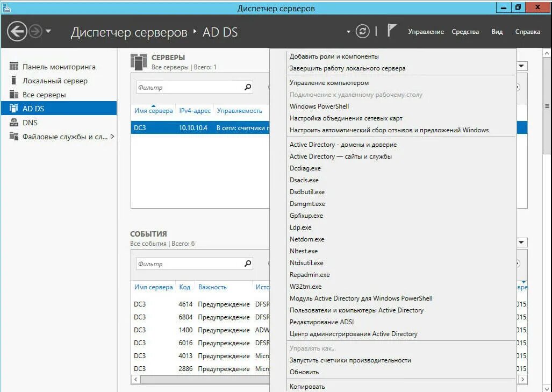Screen dimensions: 552x392
Task: Select DNS in sidebar
Action: click(x=59, y=123)
